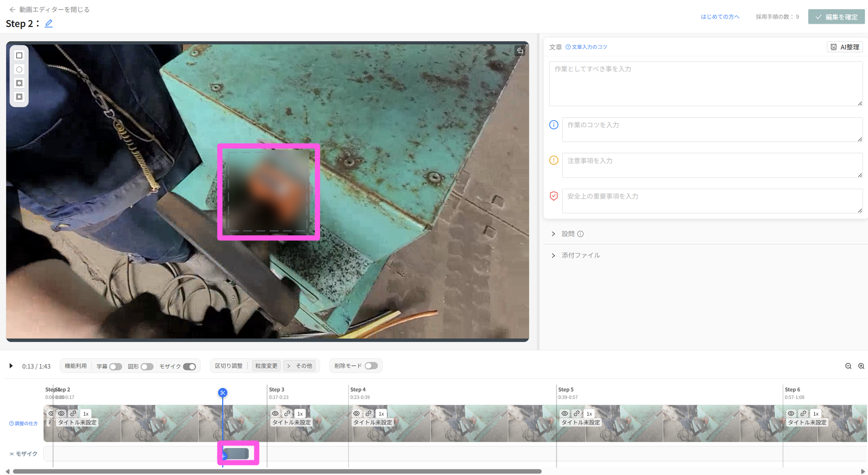Expand the 設問 section
This screenshot has width=868, height=475.
tap(568, 234)
